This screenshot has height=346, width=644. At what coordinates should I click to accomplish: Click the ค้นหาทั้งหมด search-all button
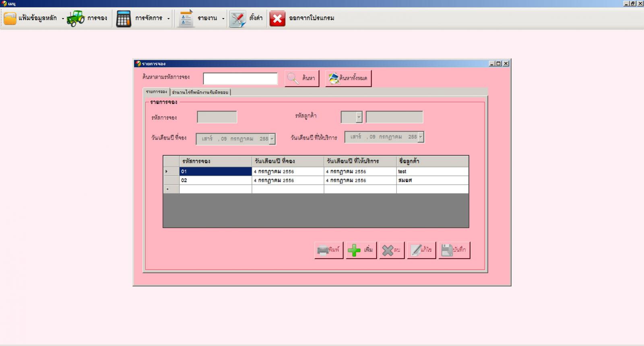pos(348,78)
